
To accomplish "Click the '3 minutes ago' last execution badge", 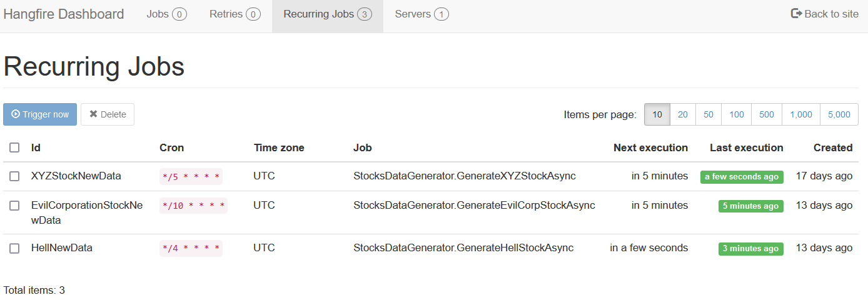I will coord(750,249).
